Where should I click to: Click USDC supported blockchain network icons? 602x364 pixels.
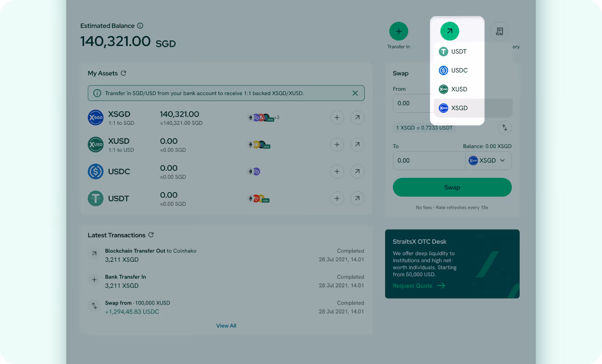coord(254,171)
